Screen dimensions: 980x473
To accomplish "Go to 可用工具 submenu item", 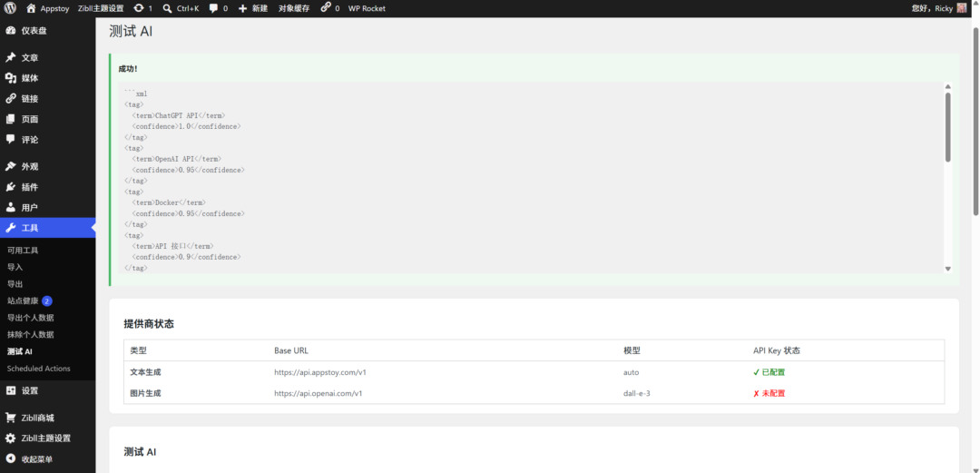I will coord(23,251).
